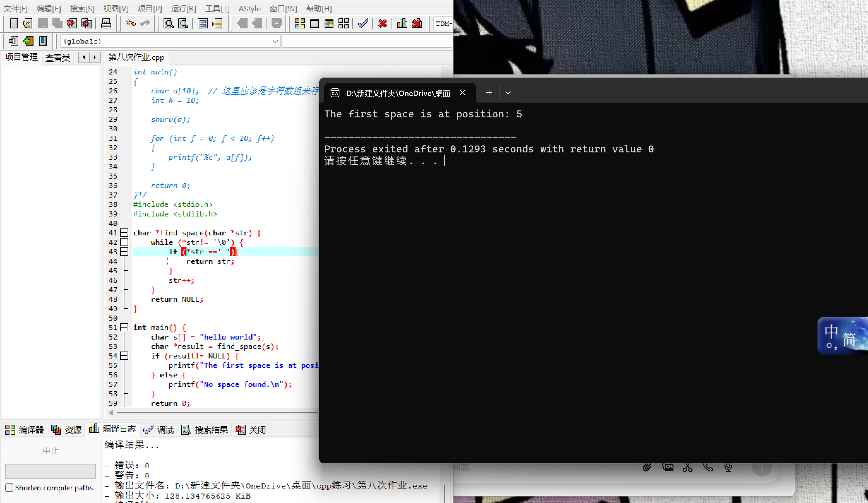Viewport: 868px width, 503px height.
Task: Click the green plus bookmark icon
Action: click(28, 41)
